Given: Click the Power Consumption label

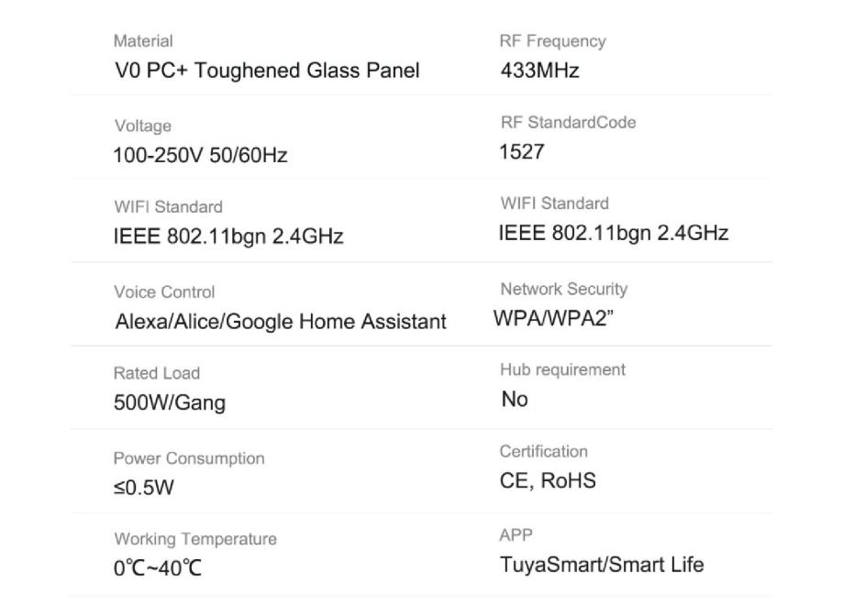Looking at the screenshot, I should [189, 457].
